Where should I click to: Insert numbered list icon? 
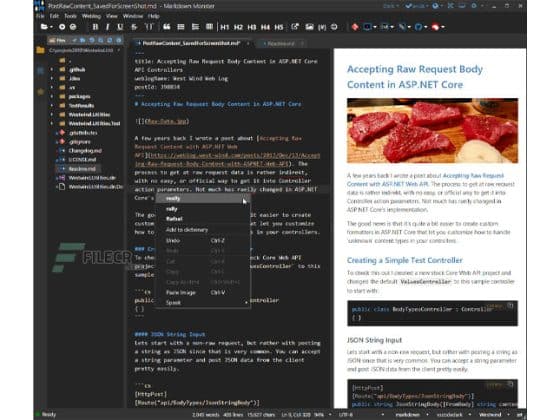pyautogui.click(x=195, y=27)
